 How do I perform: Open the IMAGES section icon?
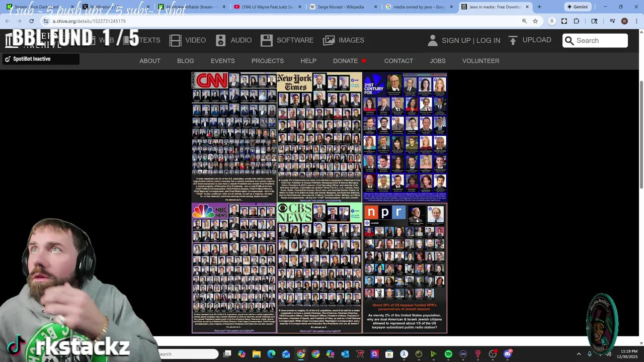pyautogui.click(x=329, y=40)
